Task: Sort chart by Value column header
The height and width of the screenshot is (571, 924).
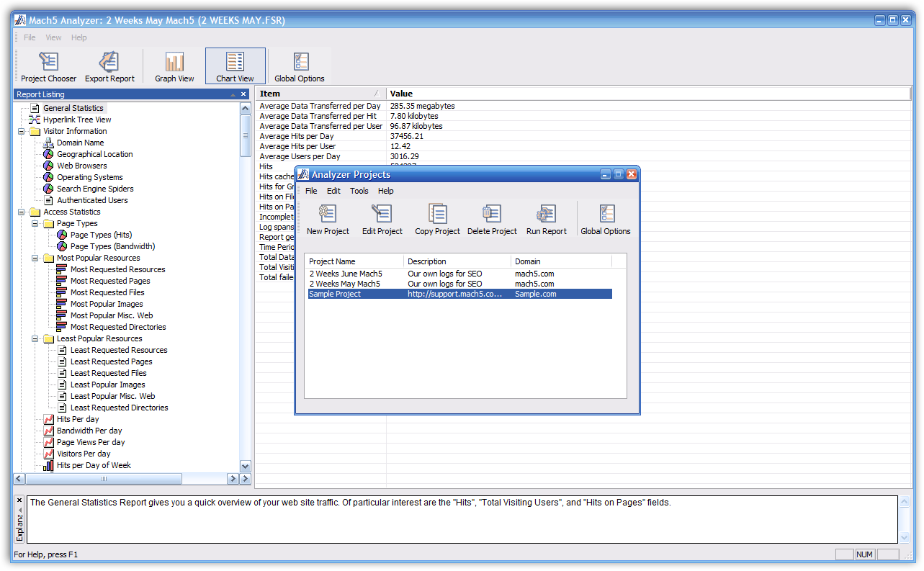Action: coord(649,94)
